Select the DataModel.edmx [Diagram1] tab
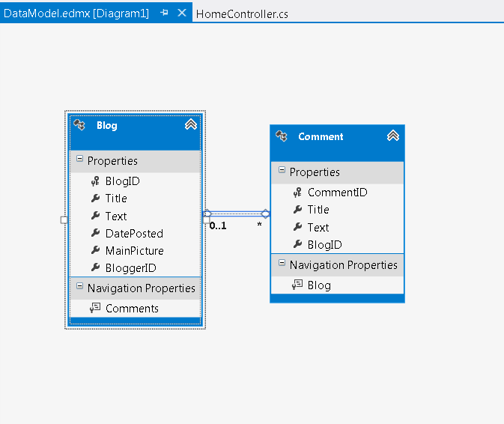This screenshot has height=424, width=504. 76,13
